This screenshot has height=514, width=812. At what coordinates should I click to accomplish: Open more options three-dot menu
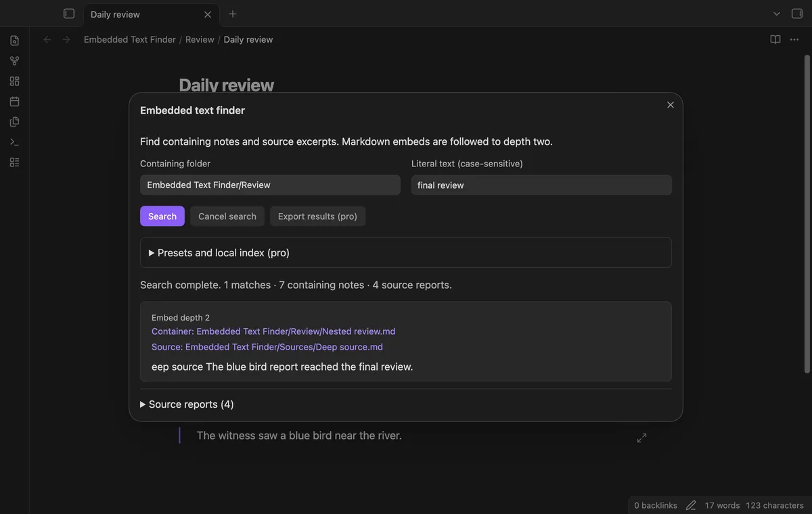pyautogui.click(x=794, y=40)
